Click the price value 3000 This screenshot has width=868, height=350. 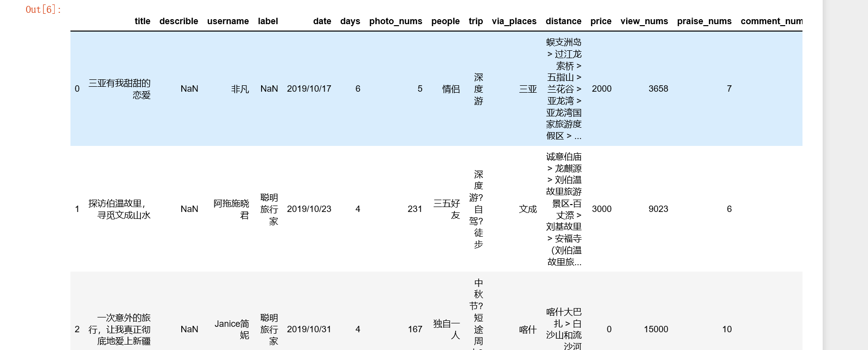pos(601,209)
